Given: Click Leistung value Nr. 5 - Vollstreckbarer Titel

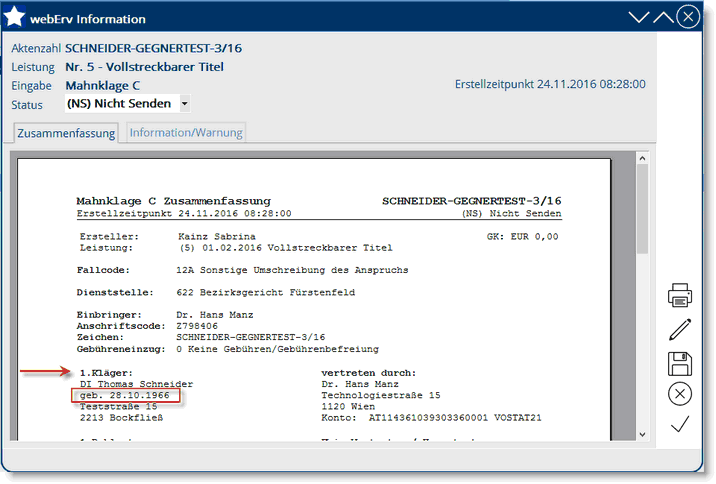Looking at the screenshot, I should point(144,67).
